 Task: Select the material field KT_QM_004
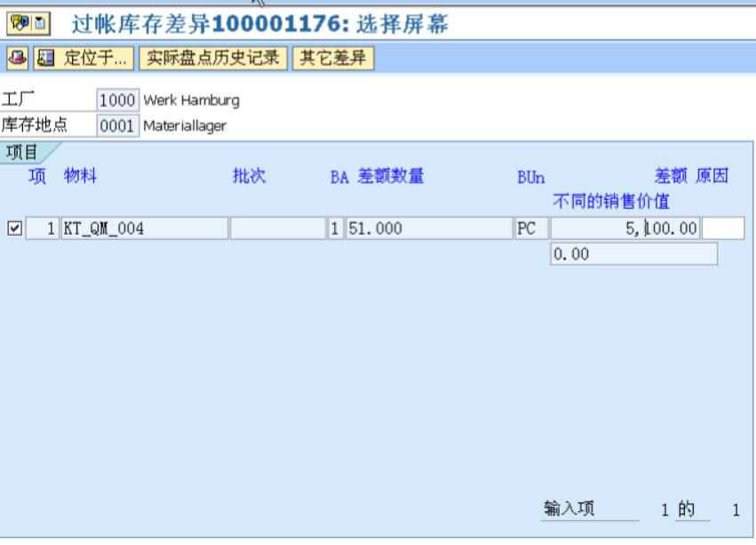142,228
